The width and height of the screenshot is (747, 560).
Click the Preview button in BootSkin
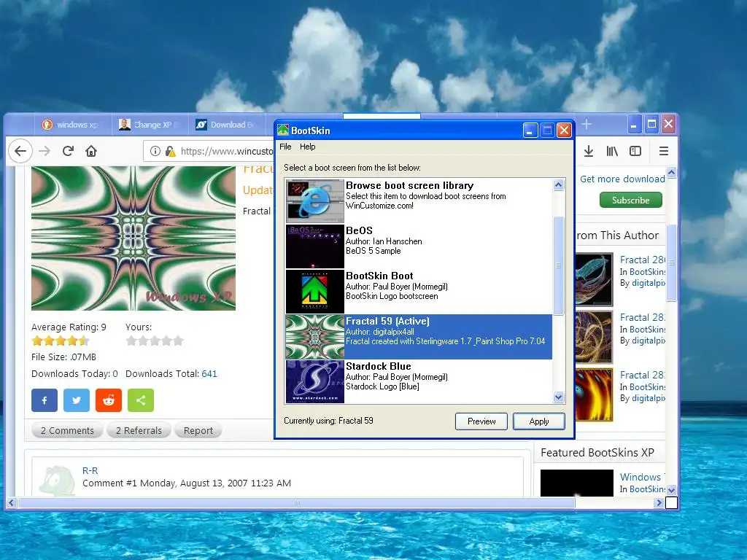[x=481, y=421]
